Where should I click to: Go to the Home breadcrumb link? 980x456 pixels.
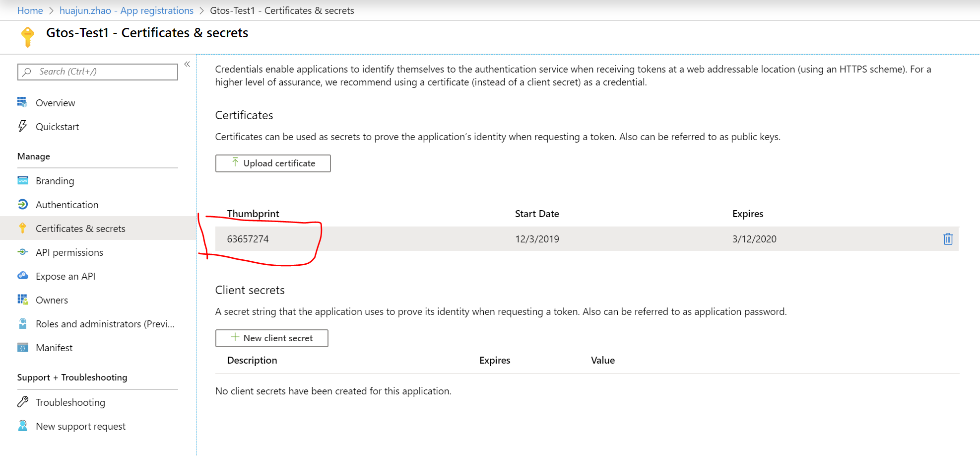click(30, 10)
